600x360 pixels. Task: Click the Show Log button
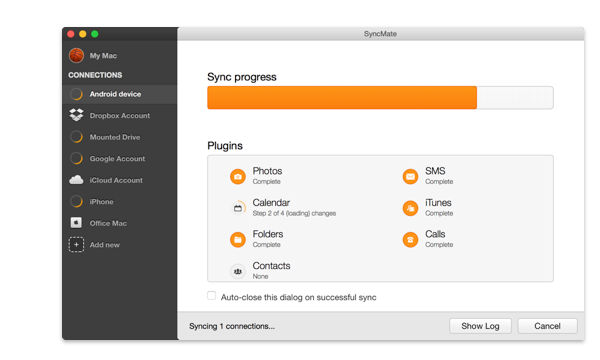click(x=480, y=326)
